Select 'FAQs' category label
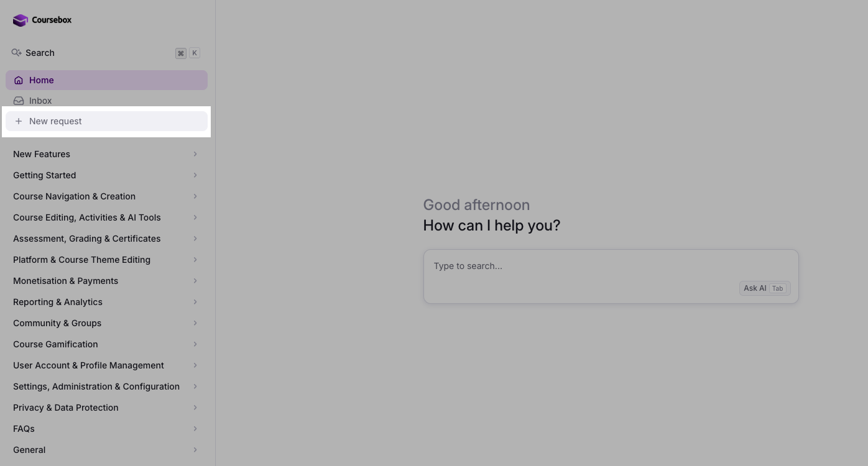868x466 pixels. tap(24, 429)
